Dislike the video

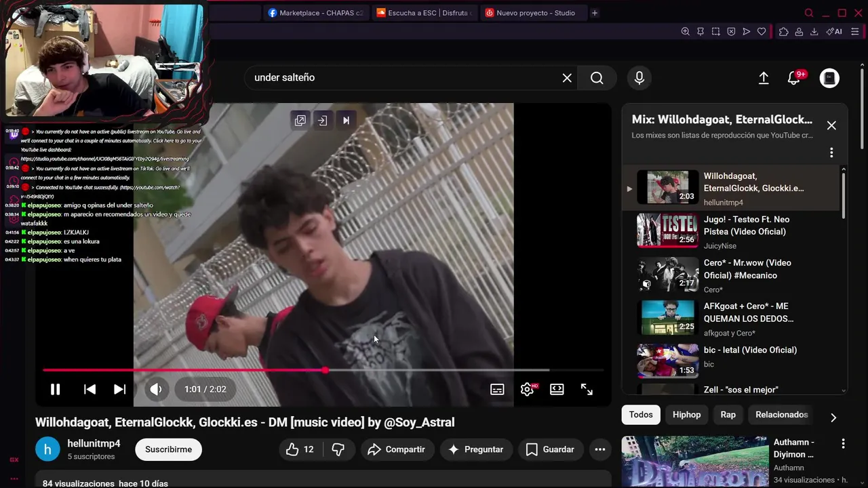338,449
